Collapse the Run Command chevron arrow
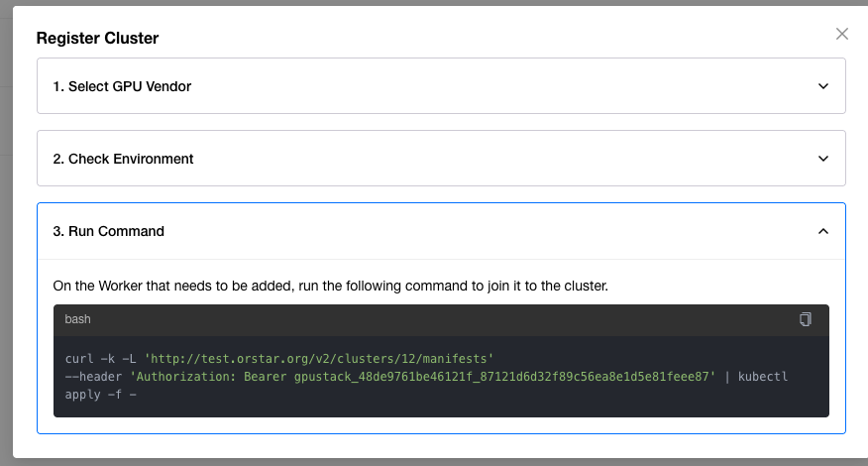The height and width of the screenshot is (466, 868). (823, 231)
